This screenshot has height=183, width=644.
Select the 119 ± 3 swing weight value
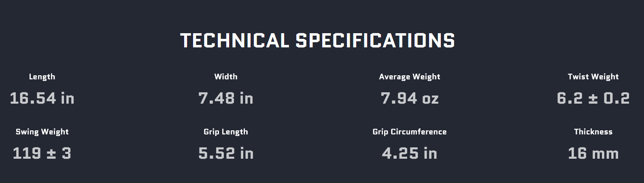point(42,153)
